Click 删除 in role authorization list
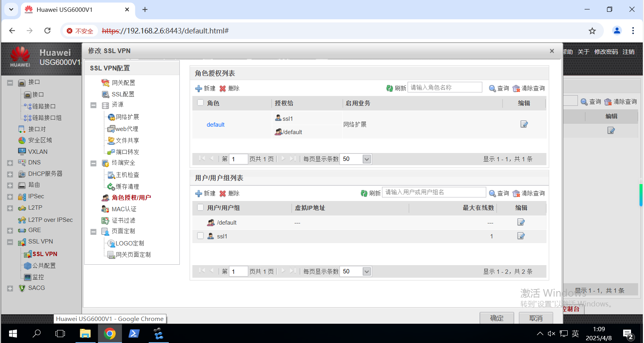 (229, 89)
